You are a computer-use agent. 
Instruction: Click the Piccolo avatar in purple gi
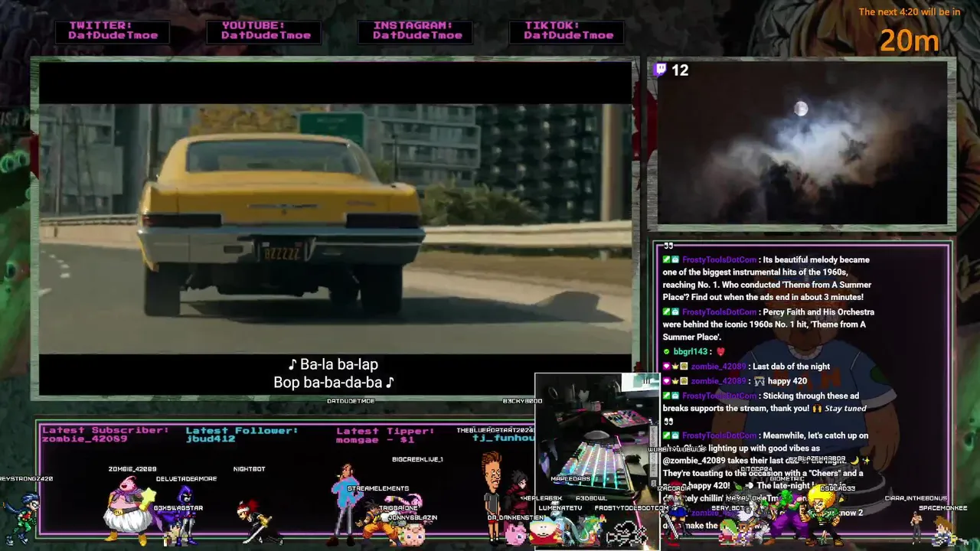(x=790, y=520)
